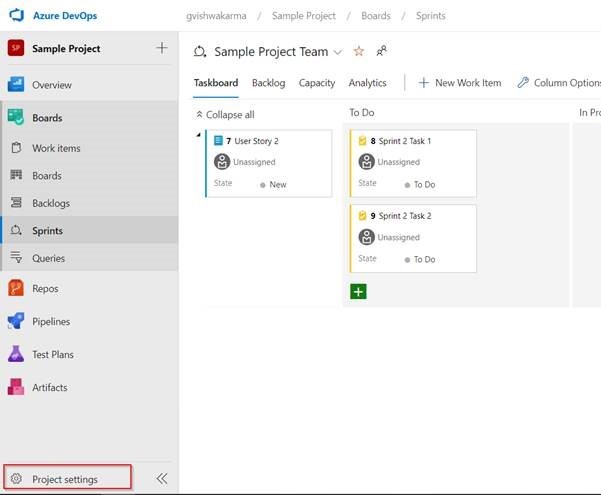Favorite the team with the star icon
This screenshot has width=601, height=495.
[359, 51]
